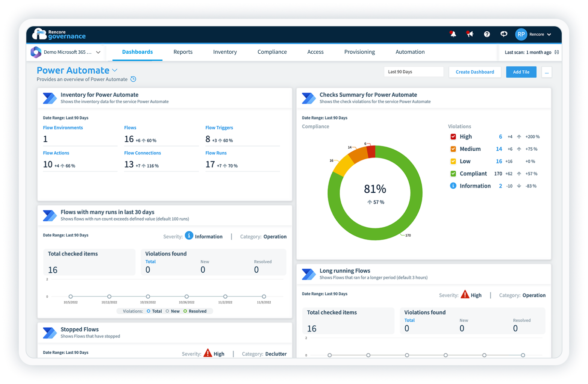Toggle the Total series in chart legend

154,311
